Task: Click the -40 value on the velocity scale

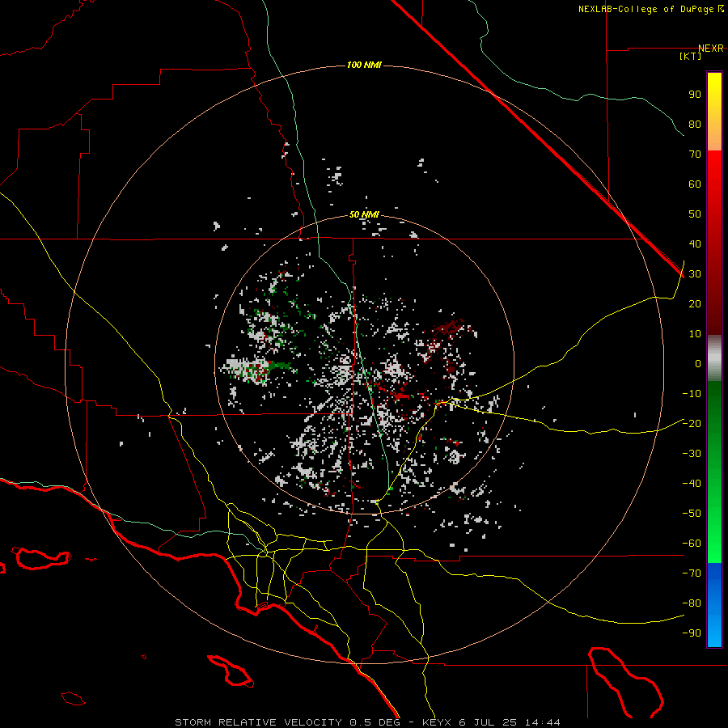Action: coord(692,484)
